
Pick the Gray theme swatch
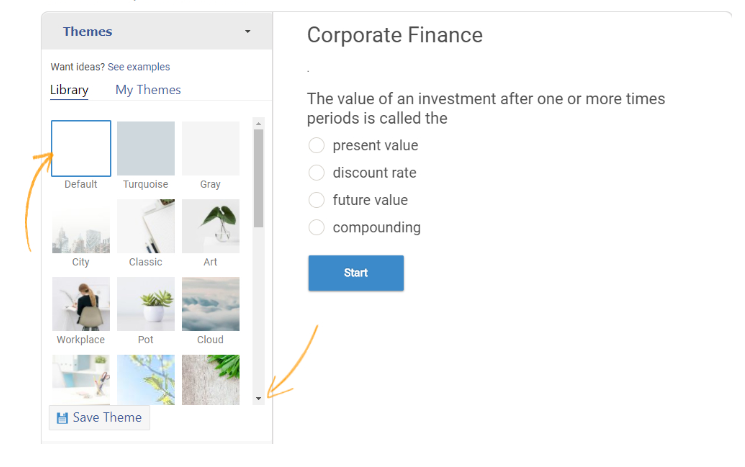point(210,148)
